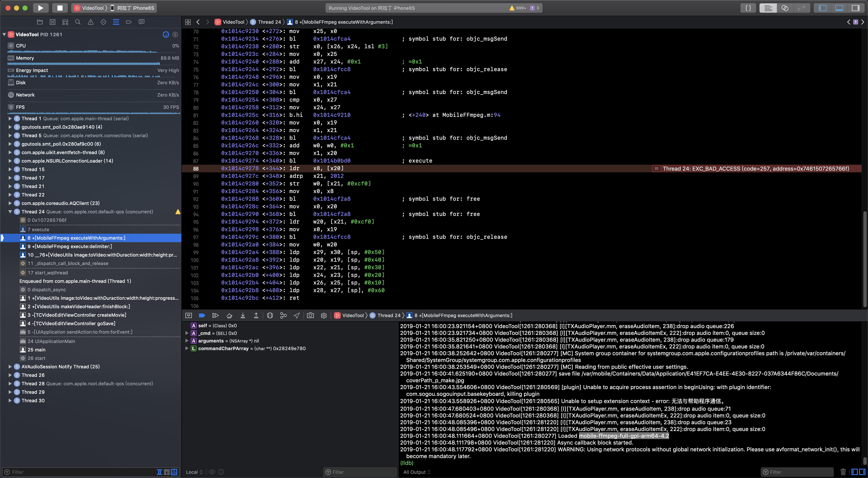
Task: Open the All Output dropdown
Action: [417, 472]
